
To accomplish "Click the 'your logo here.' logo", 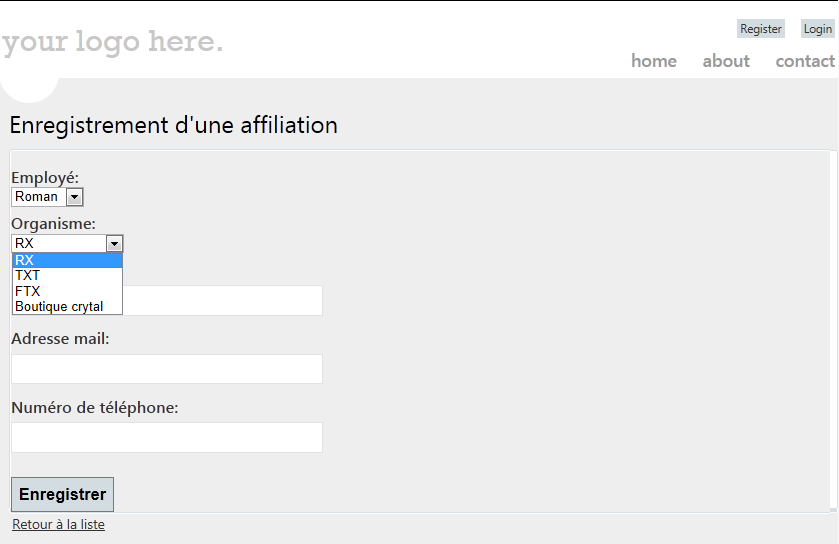I will pos(112,42).
